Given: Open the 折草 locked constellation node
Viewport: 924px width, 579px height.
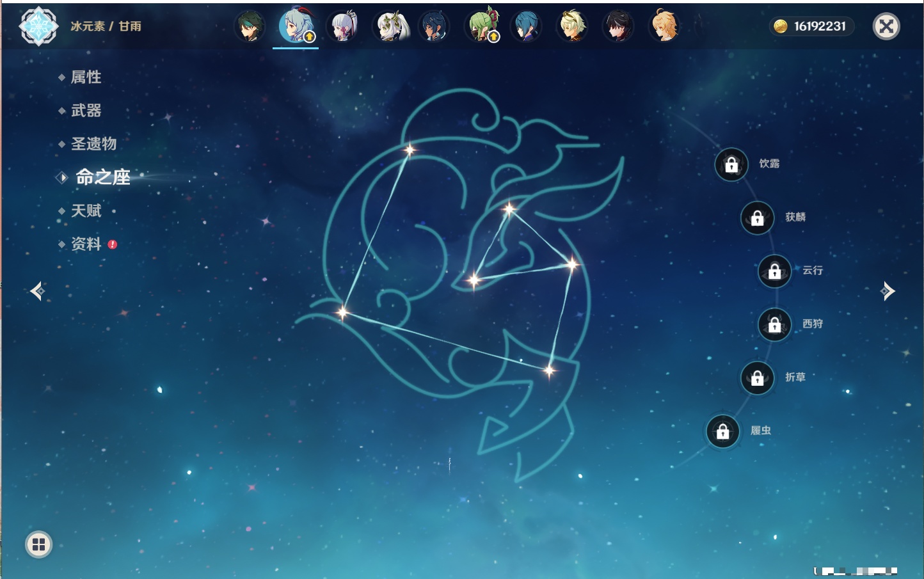Looking at the screenshot, I should (x=758, y=378).
